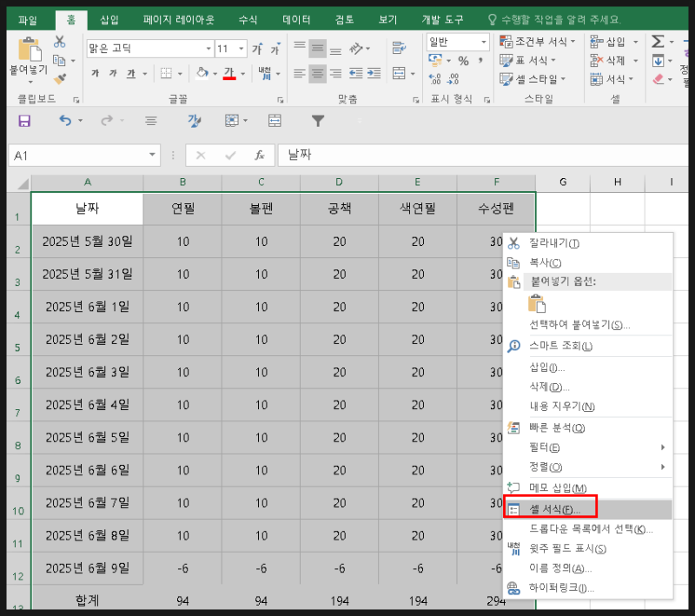Open the font size dropdown showing 11
Image resolution: width=695 pixels, height=616 pixels.
242,49
